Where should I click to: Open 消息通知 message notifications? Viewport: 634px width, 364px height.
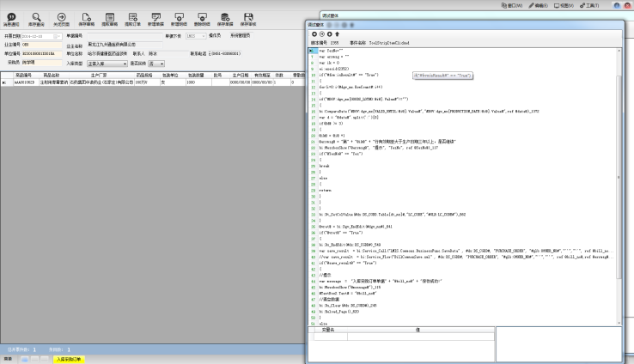pyautogui.click(x=11, y=17)
